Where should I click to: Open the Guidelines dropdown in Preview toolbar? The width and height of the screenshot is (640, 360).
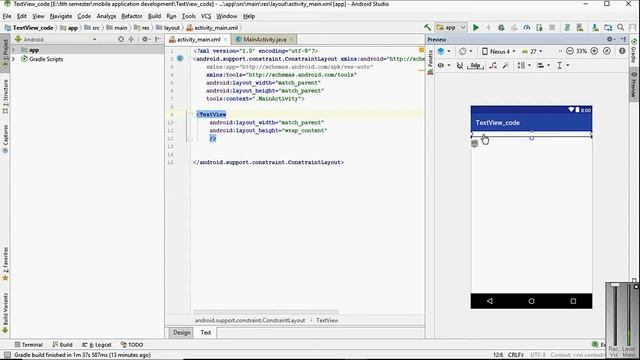[x=562, y=65]
